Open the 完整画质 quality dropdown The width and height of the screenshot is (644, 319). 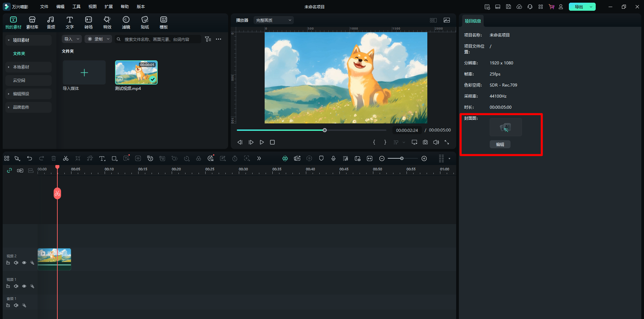pyautogui.click(x=274, y=20)
